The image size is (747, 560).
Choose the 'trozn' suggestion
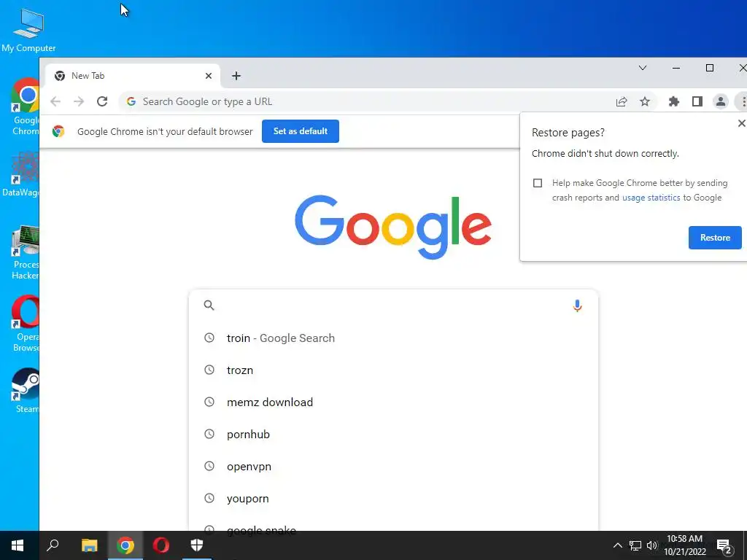point(393,370)
